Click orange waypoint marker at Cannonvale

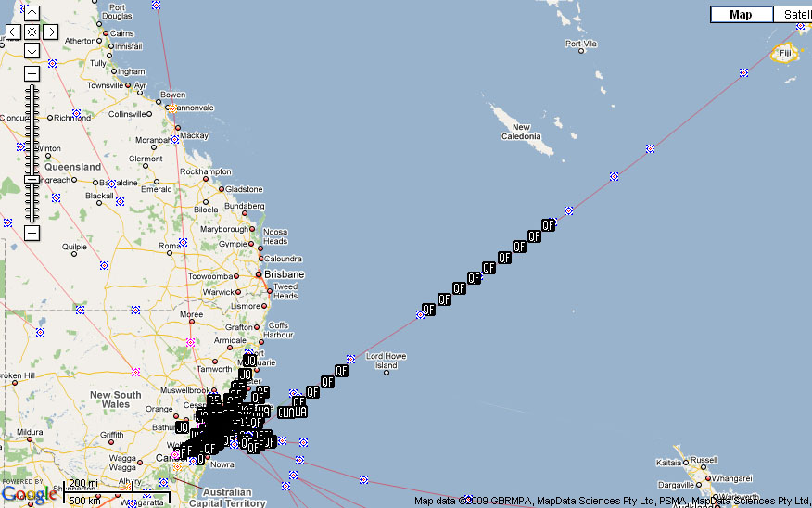[172, 108]
